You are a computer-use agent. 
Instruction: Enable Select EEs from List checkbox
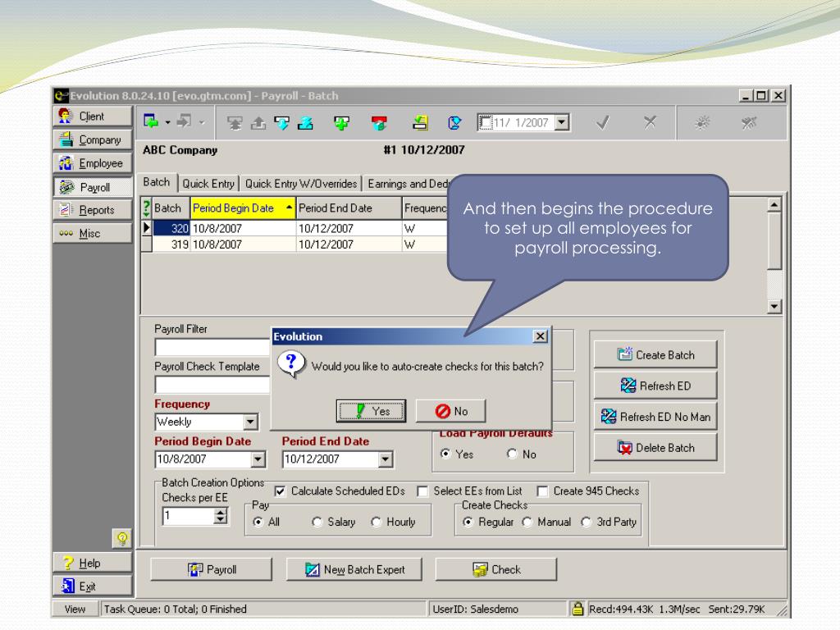point(422,491)
